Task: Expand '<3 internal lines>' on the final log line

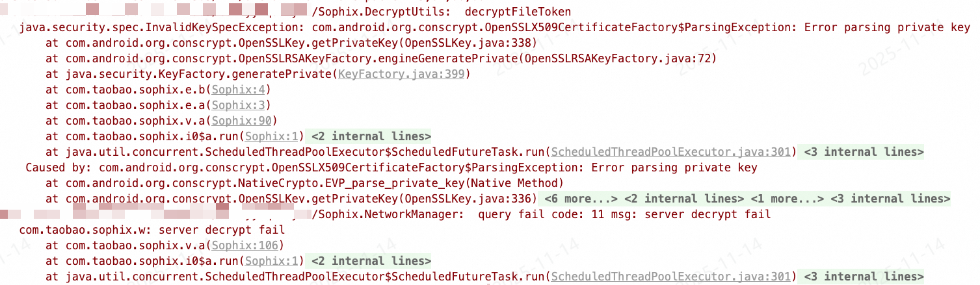Action: coord(864,277)
